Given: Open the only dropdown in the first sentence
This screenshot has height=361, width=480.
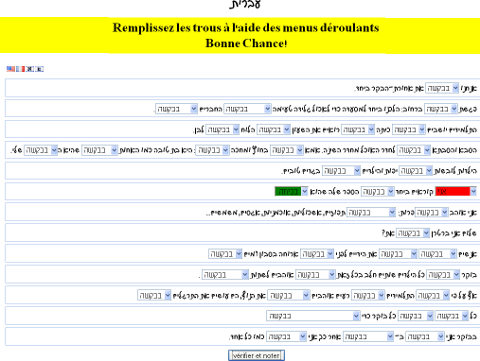Looking at the screenshot, I should pyautogui.click(x=442, y=88).
